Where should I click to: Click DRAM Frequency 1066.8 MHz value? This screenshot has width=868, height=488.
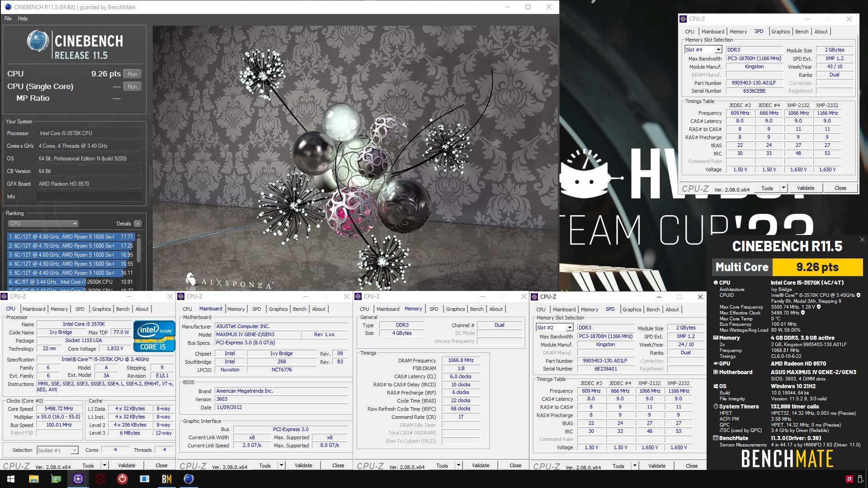point(461,361)
